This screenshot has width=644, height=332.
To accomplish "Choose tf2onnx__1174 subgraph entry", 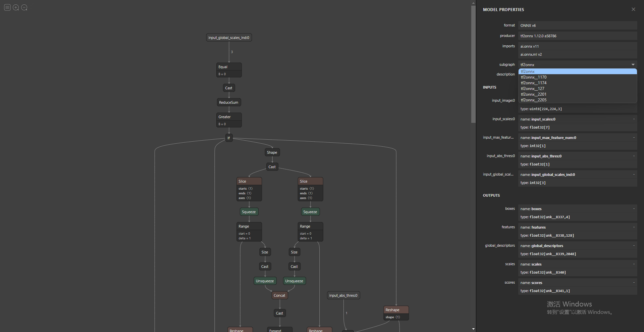I will coord(578,83).
